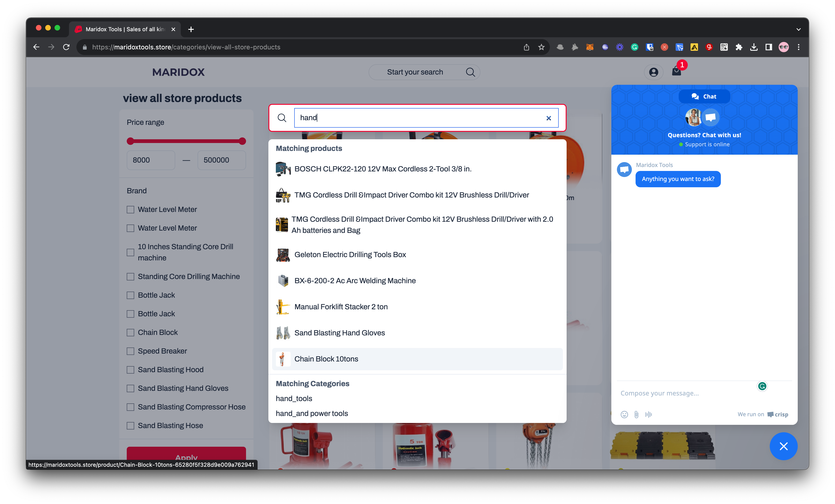Image resolution: width=835 pixels, height=504 pixels.
Task: Check the Speed Breaker brand box
Action: click(x=130, y=351)
